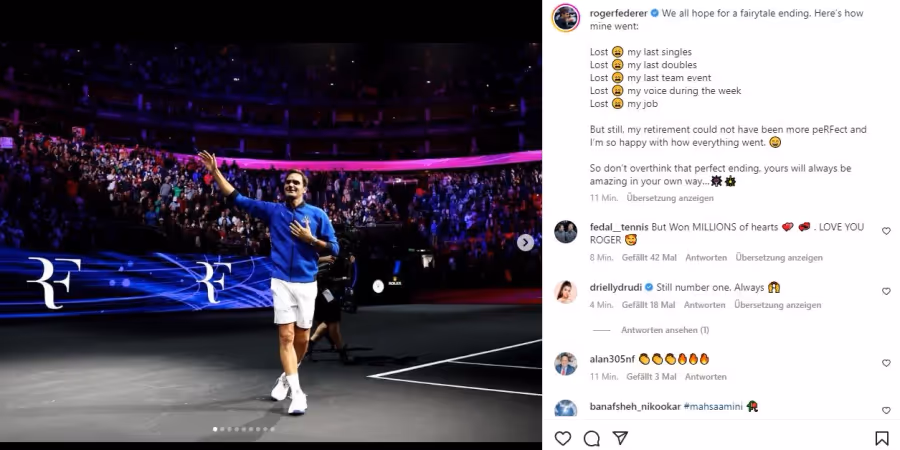Like alan305nf comment with small heart
This screenshot has width=900, height=450.
(x=886, y=363)
